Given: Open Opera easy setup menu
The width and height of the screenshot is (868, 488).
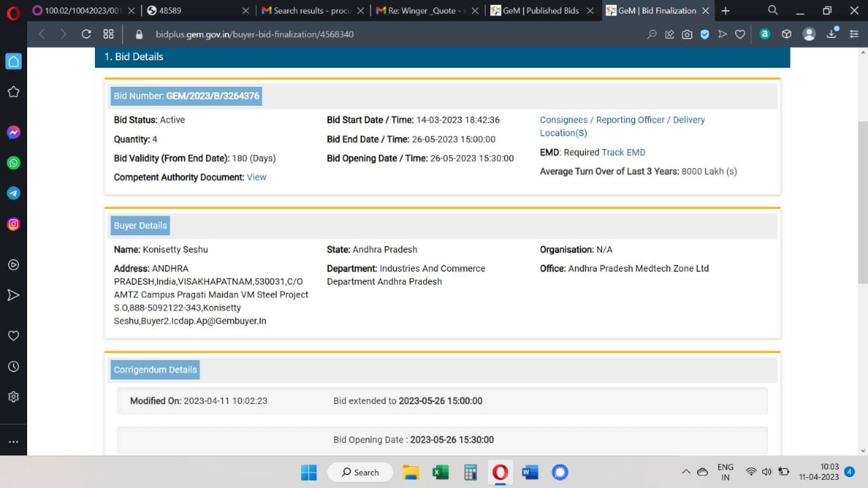Looking at the screenshot, I should tap(854, 34).
